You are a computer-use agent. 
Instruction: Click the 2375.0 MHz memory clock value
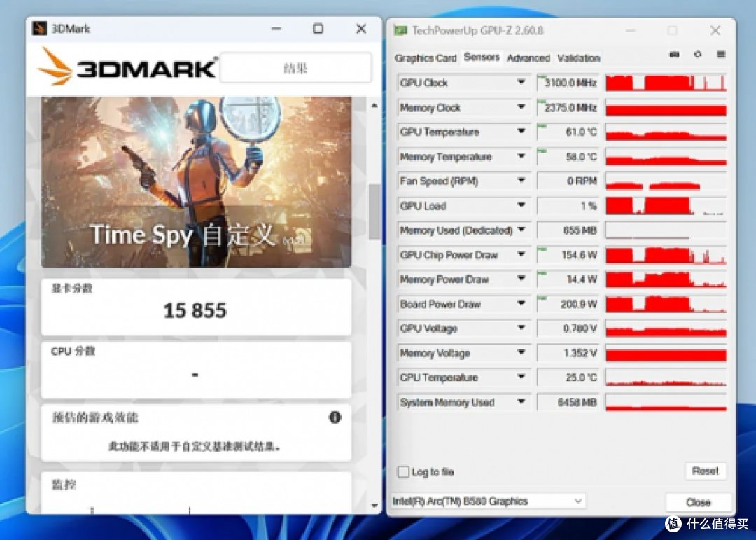pos(570,107)
